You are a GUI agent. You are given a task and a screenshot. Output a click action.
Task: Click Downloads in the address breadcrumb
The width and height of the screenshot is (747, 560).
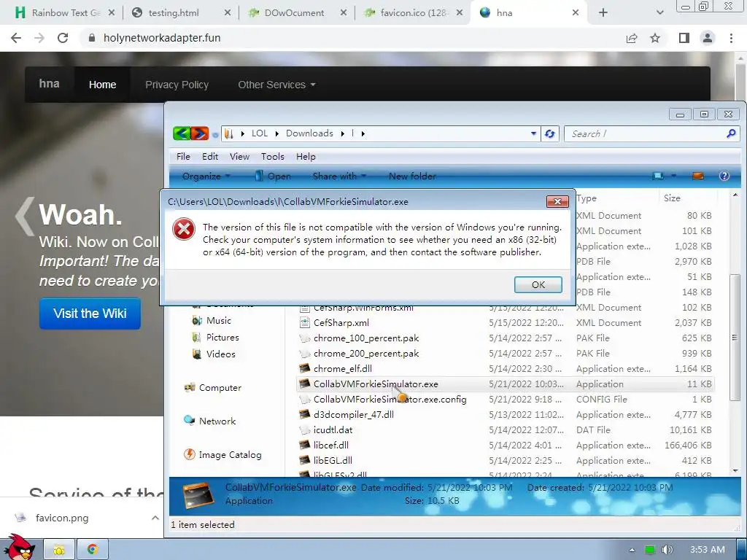click(x=309, y=133)
